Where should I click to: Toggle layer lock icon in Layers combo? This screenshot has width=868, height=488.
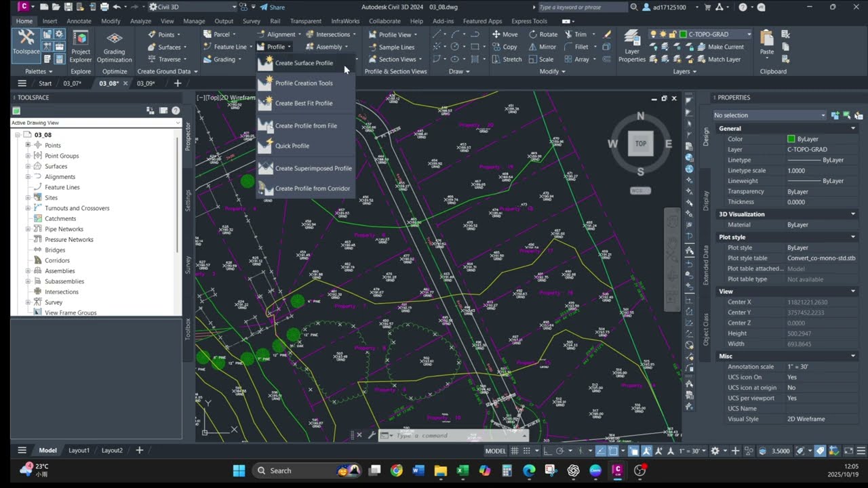click(x=673, y=34)
